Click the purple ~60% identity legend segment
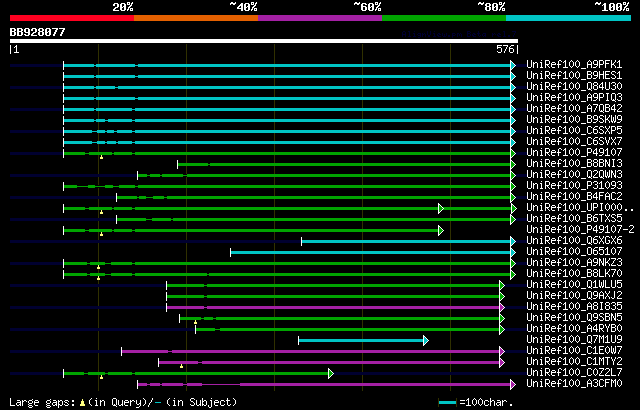The width and height of the screenshot is (640, 410). click(x=320, y=18)
